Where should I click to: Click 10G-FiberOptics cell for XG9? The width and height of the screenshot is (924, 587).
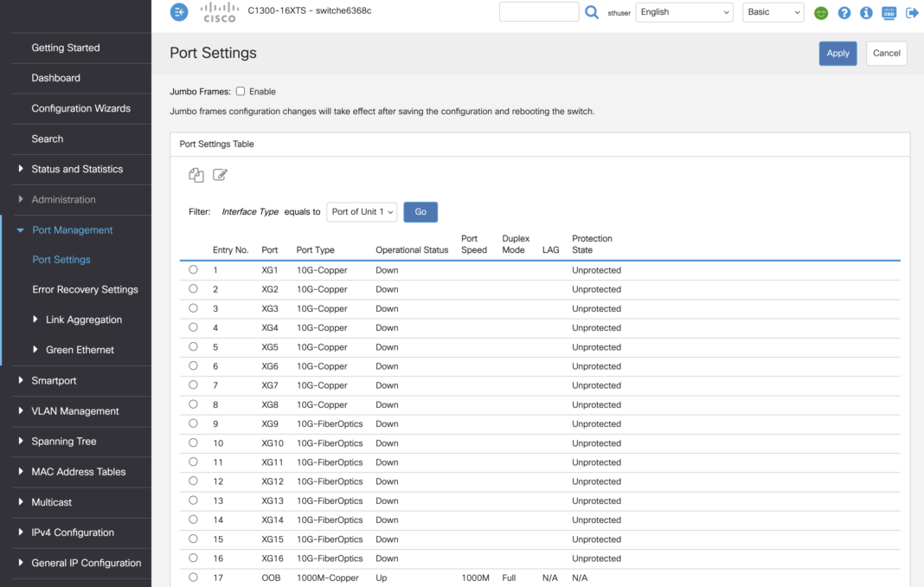330,423
